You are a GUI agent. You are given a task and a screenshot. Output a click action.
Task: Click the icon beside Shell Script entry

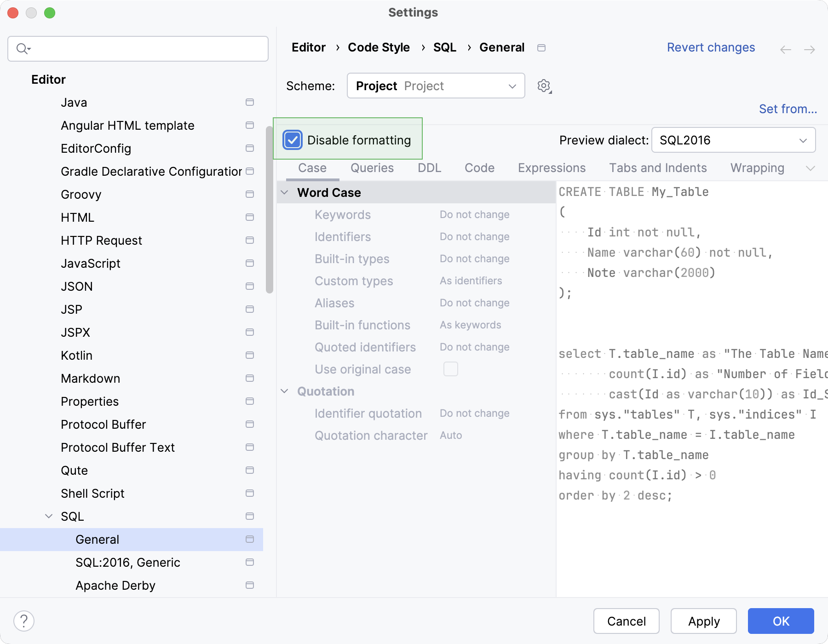[250, 493]
